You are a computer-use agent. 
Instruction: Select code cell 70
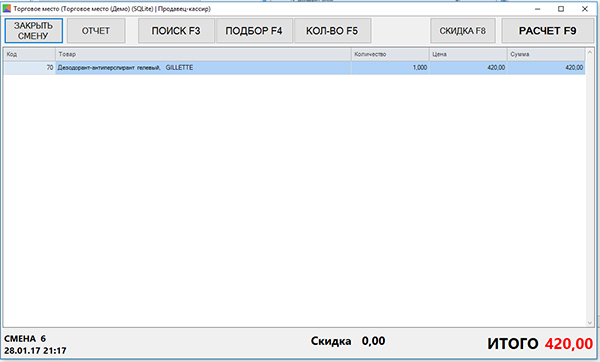point(29,68)
